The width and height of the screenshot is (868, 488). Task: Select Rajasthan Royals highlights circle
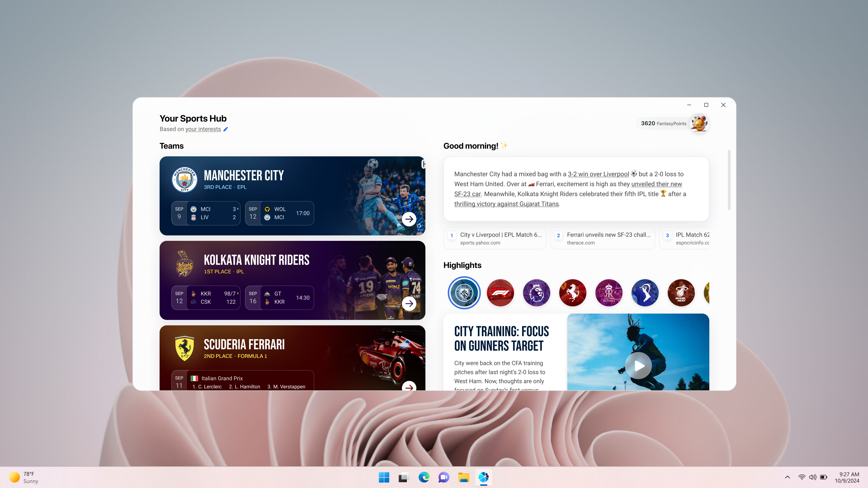[x=609, y=293]
